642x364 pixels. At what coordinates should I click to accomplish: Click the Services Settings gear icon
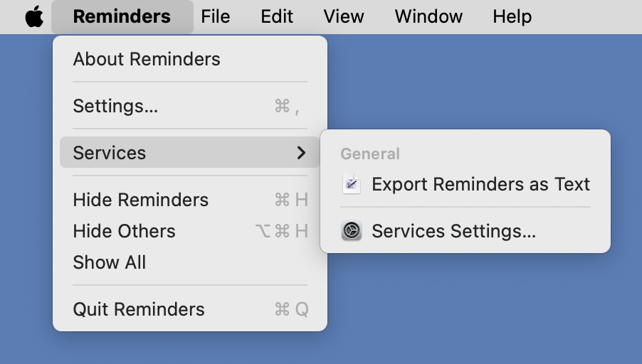352,231
